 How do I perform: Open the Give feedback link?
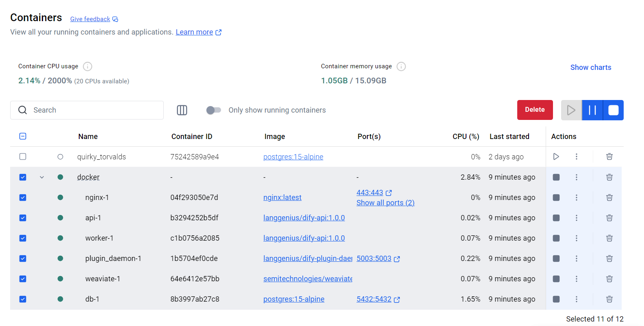coord(94,19)
